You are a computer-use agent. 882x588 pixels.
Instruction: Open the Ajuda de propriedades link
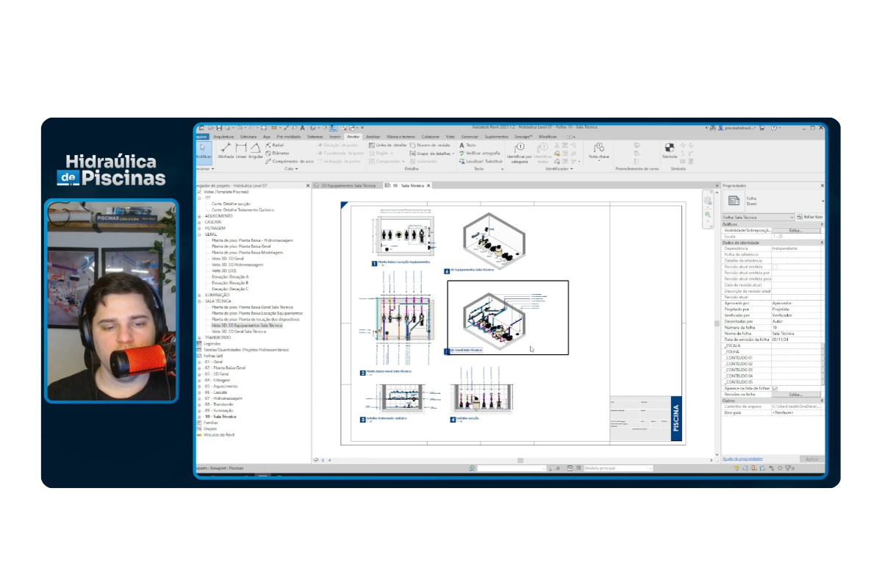742,459
